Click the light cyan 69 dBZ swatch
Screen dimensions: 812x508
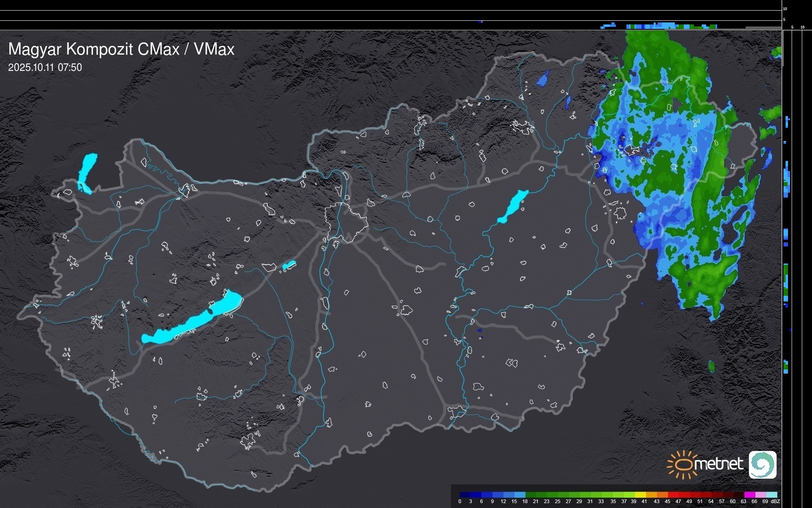771,495
